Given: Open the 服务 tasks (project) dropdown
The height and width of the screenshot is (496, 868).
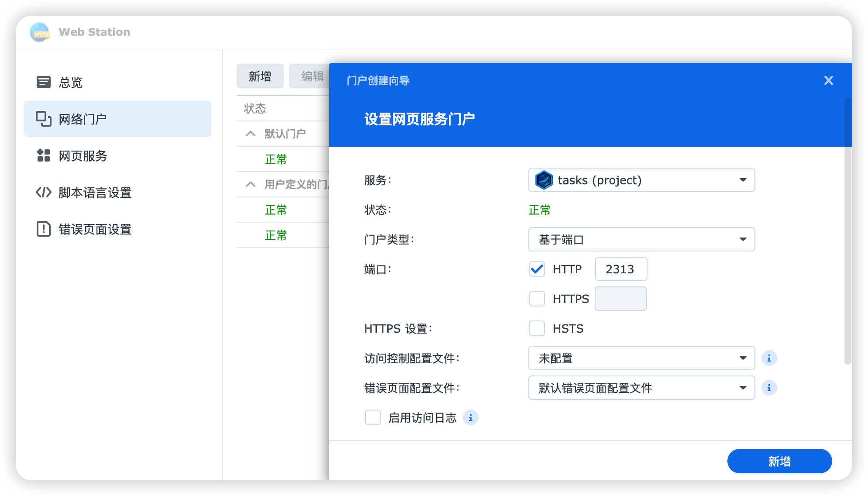Looking at the screenshot, I should tap(641, 180).
